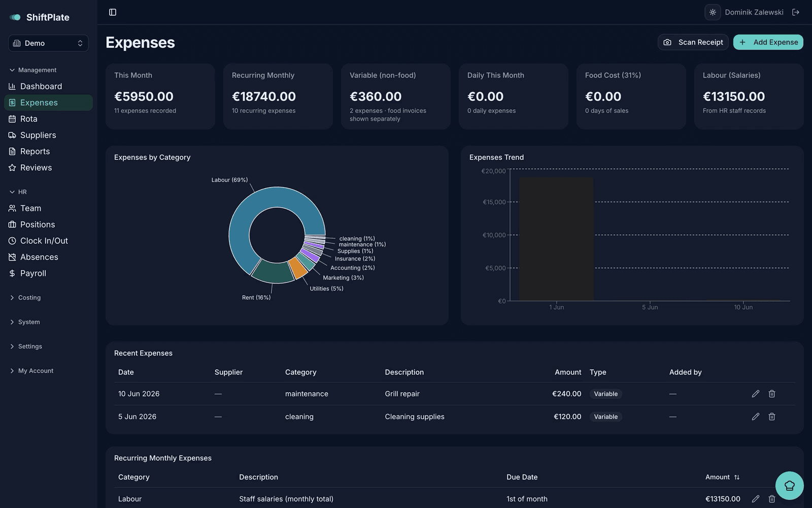Viewport: 812px width, 508px height.
Task: Click the '1st of month' due date
Action: coord(527,499)
